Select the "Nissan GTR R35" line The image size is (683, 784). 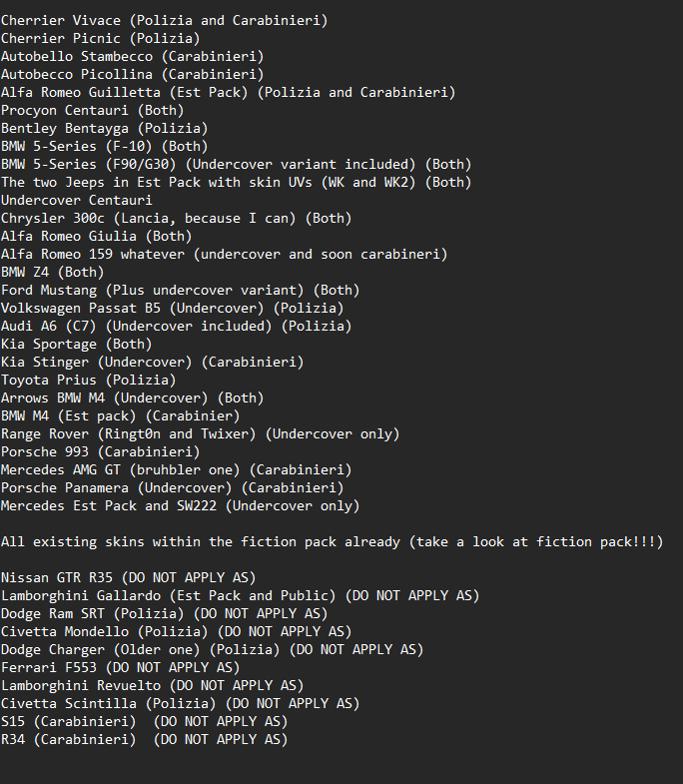click(128, 577)
